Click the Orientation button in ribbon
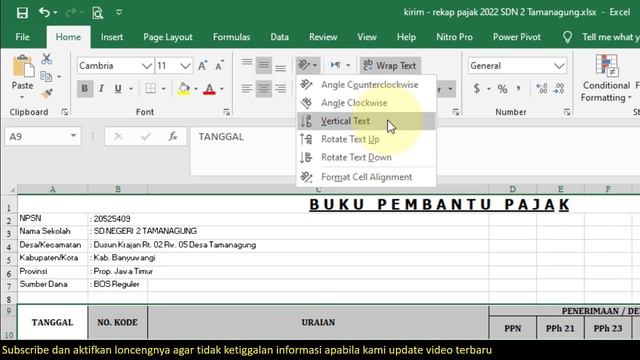Viewport: 640px width, 360px height. click(x=308, y=65)
